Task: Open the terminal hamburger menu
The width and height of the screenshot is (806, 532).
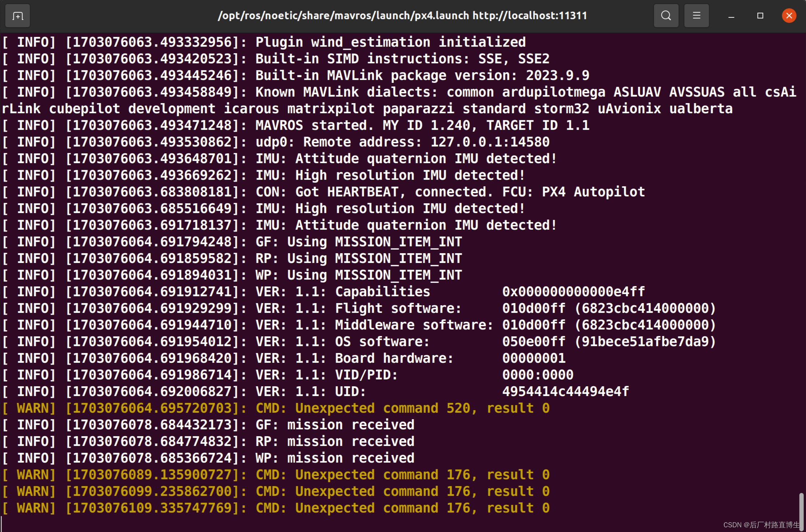Action: tap(696, 16)
